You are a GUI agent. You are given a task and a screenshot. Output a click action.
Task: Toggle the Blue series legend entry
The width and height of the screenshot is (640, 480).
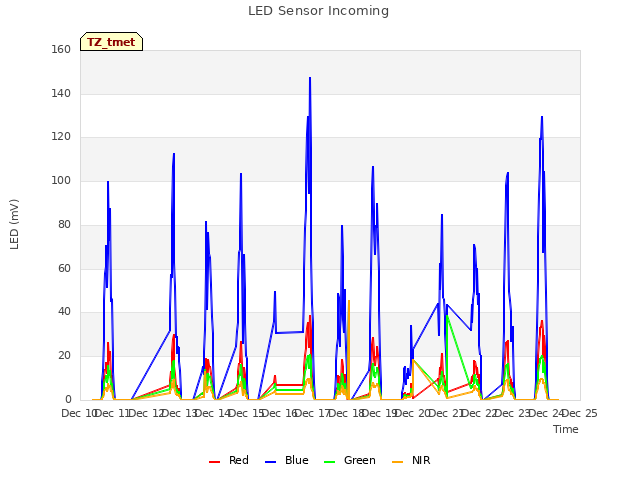point(287,460)
